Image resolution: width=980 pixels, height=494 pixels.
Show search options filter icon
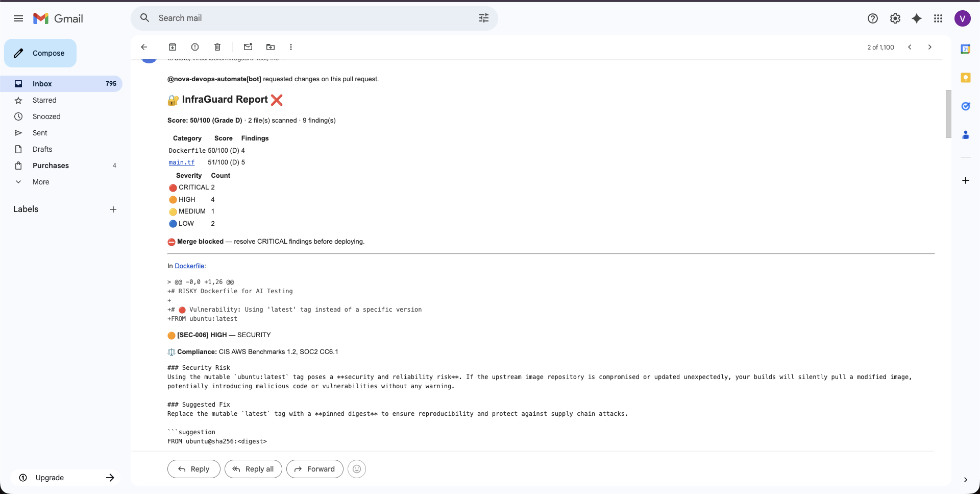tap(484, 18)
